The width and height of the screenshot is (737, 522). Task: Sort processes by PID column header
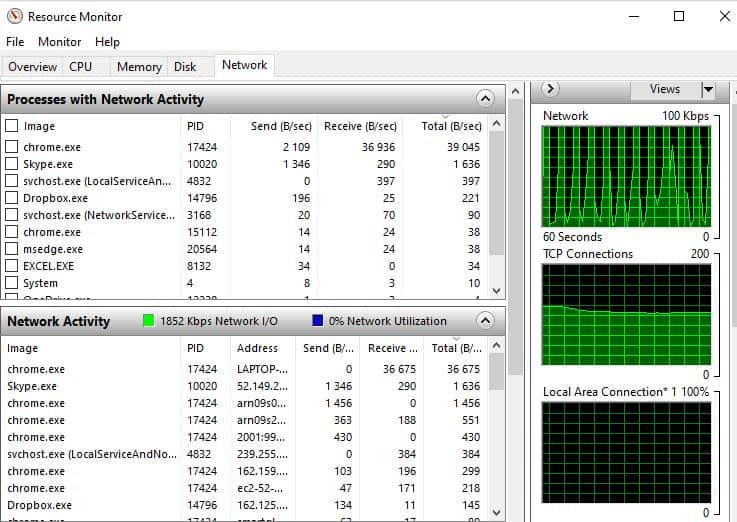(205, 126)
